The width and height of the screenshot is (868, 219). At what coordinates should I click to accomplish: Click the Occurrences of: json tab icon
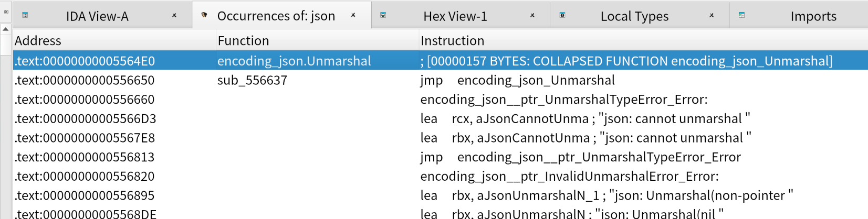204,15
